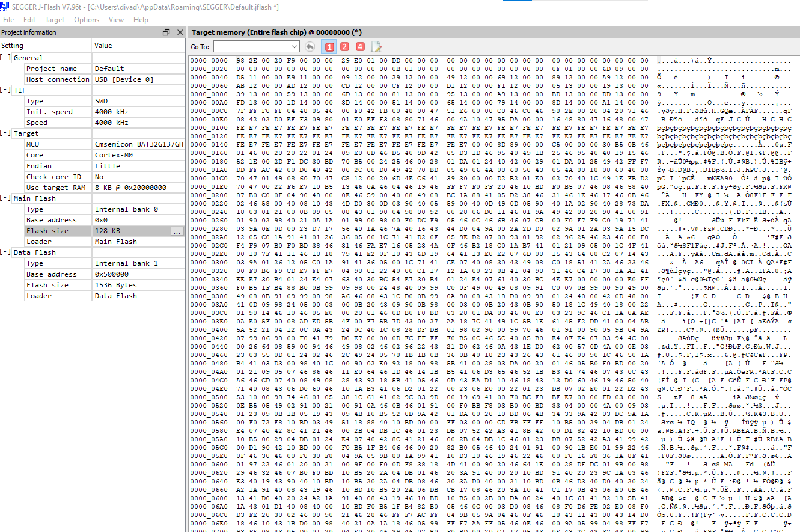800x532 pixels.
Task: Select 1-byte display width icon
Action: click(x=329, y=46)
